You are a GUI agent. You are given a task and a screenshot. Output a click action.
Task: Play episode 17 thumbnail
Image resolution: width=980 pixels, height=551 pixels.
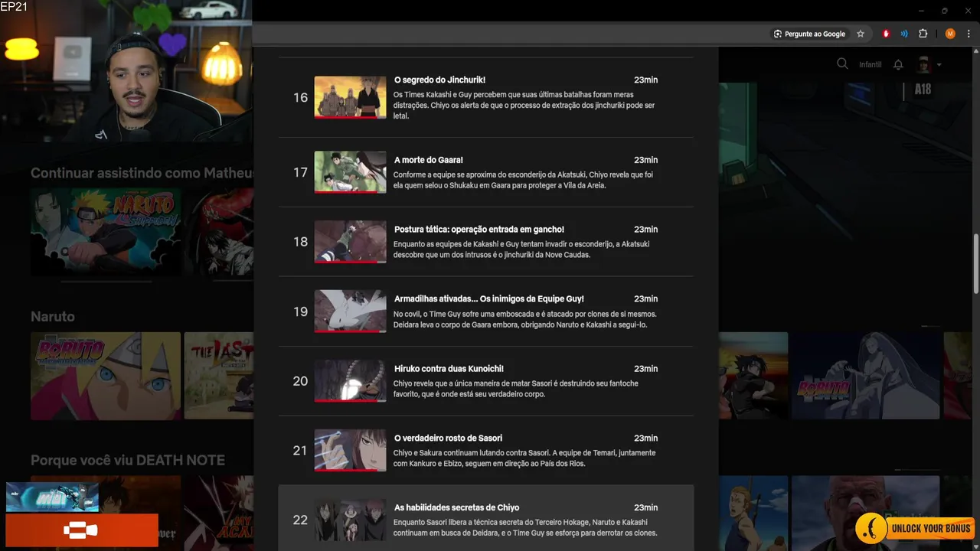(x=350, y=172)
